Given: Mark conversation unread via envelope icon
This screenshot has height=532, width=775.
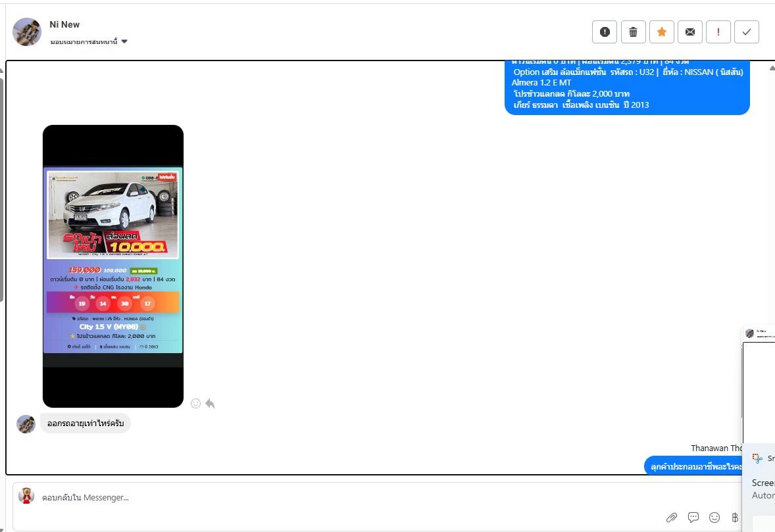Looking at the screenshot, I should tap(690, 32).
